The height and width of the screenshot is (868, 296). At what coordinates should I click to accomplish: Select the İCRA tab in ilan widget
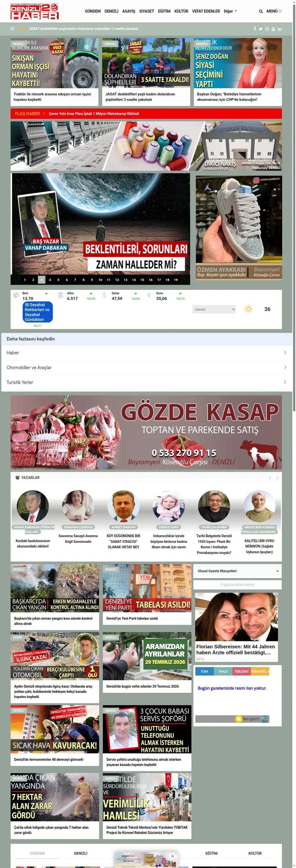click(x=205, y=671)
